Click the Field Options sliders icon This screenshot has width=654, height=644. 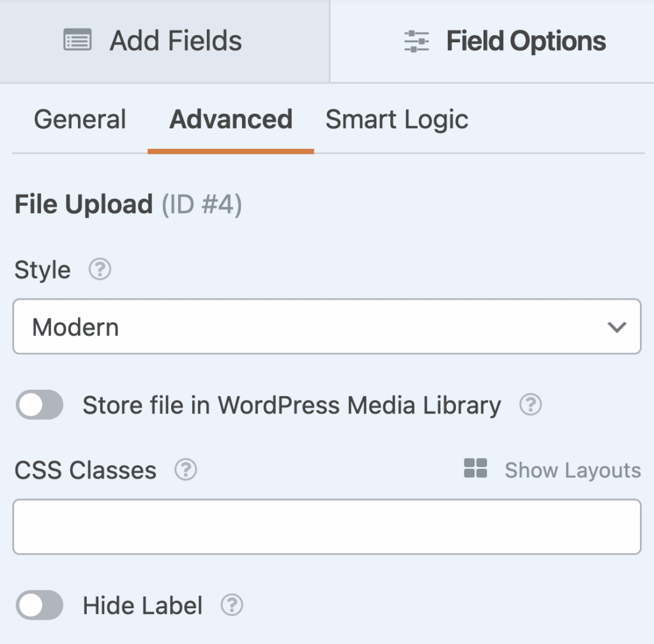tap(416, 40)
